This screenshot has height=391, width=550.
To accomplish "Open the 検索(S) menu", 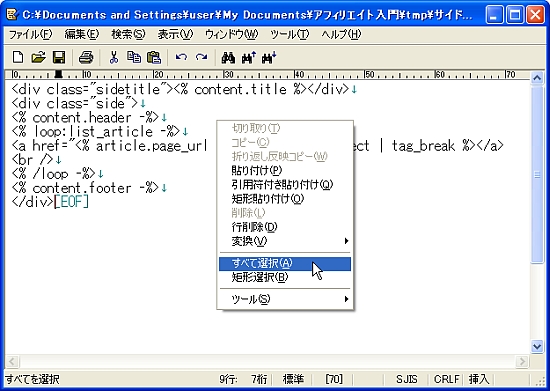I will point(128,34).
